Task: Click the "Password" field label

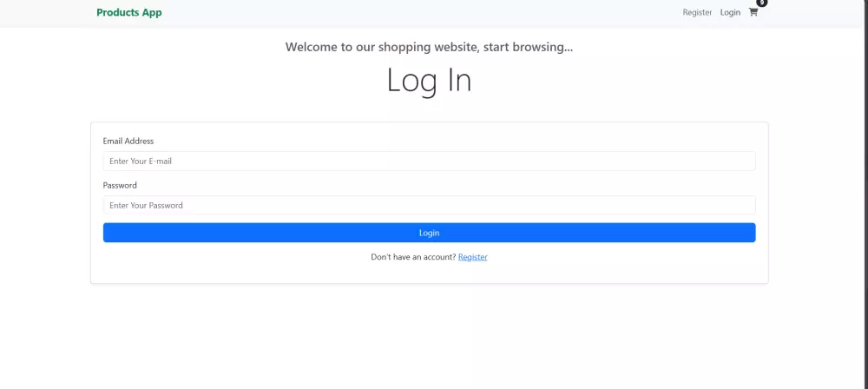Action: pos(120,185)
